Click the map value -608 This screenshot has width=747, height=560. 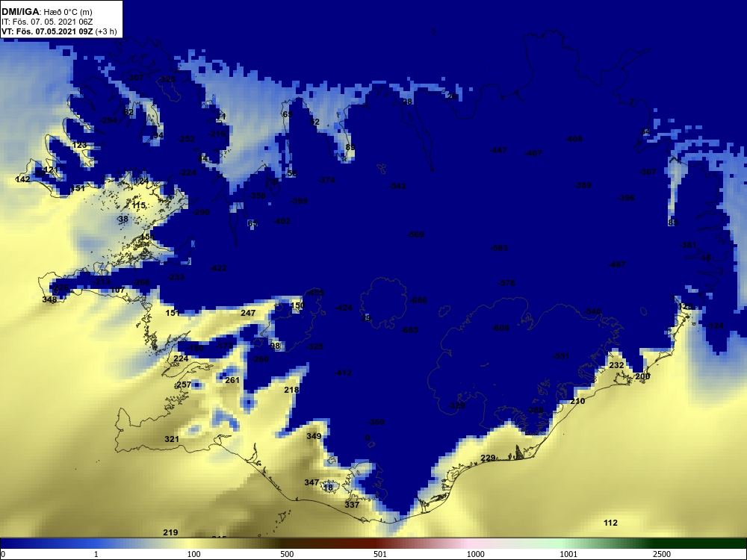(500, 328)
